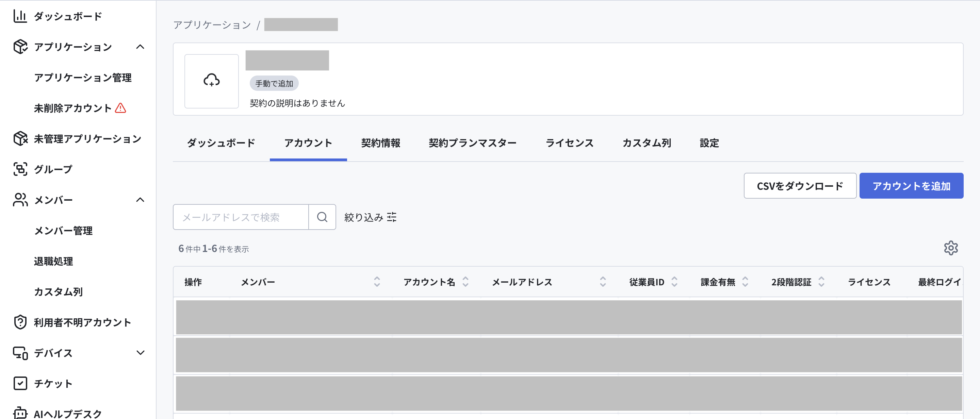
Task: Open 絞り込み filter options
Action: coord(370,217)
